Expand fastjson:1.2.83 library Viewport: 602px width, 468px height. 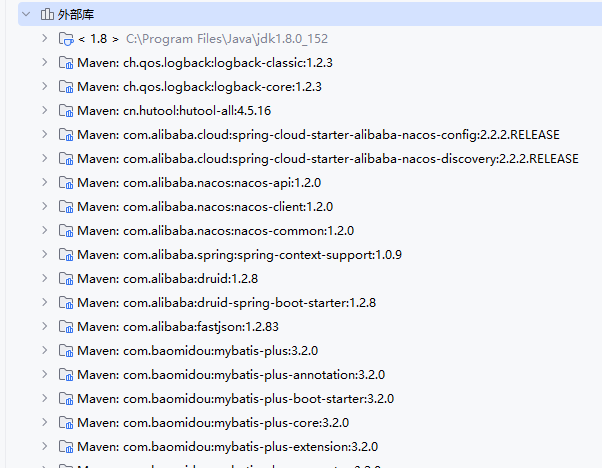[45, 326]
